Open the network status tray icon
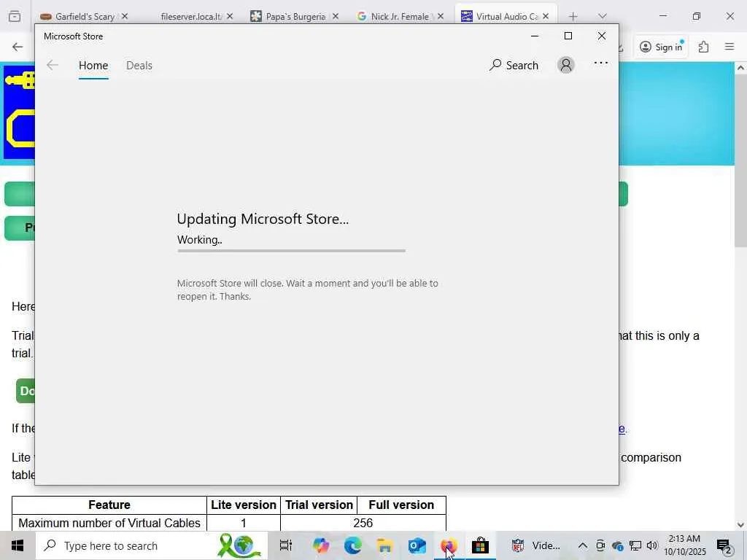 click(635, 545)
